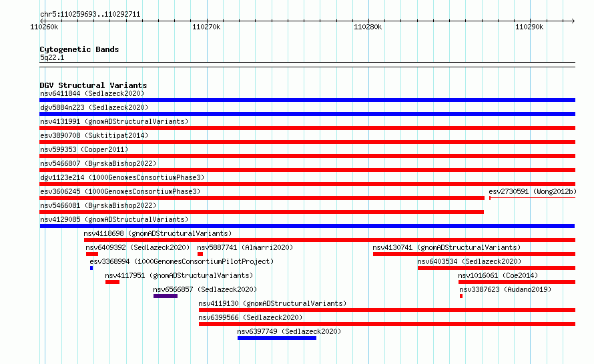Click the nsv6411844 (Sedlazeck2020) label
This screenshot has width=594, height=364.
click(92, 93)
